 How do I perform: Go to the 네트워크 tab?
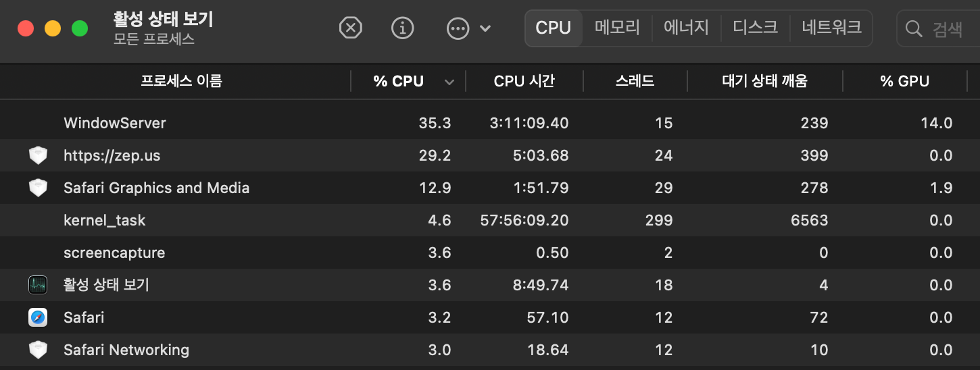(x=831, y=28)
